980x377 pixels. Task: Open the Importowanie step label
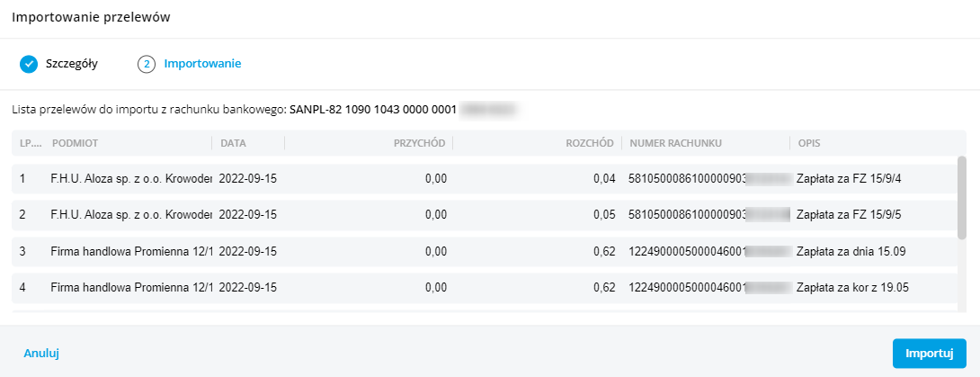(202, 64)
